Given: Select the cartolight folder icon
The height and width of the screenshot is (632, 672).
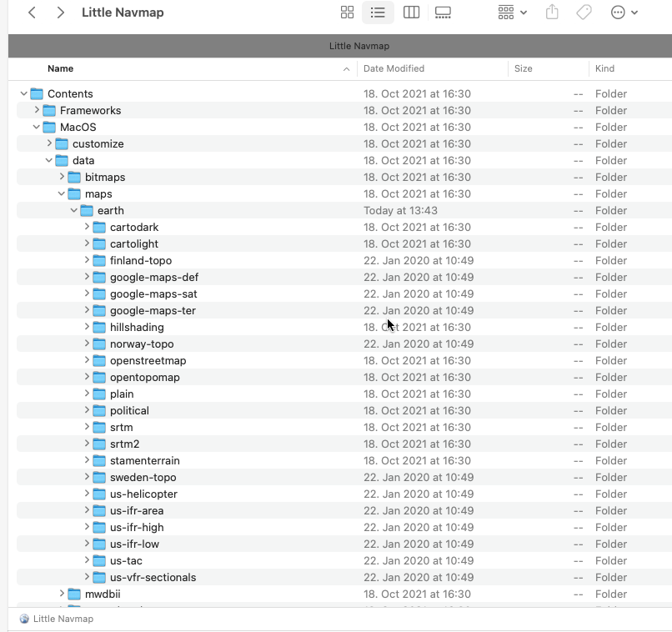Looking at the screenshot, I should [x=99, y=243].
